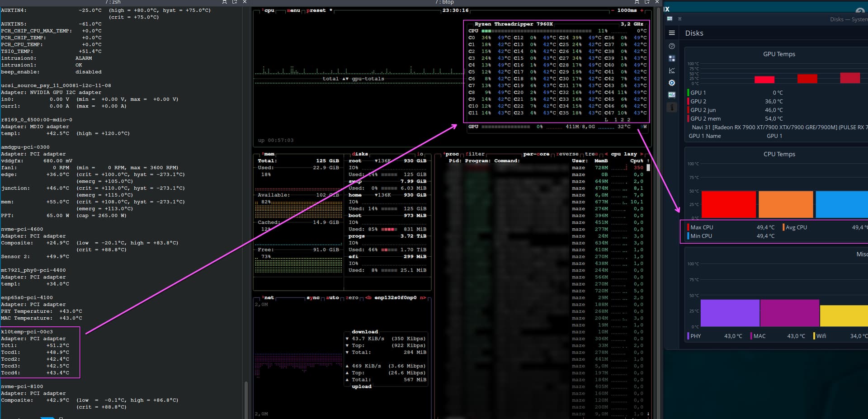
Task: Click the filter option in proc box
Action: click(x=475, y=154)
